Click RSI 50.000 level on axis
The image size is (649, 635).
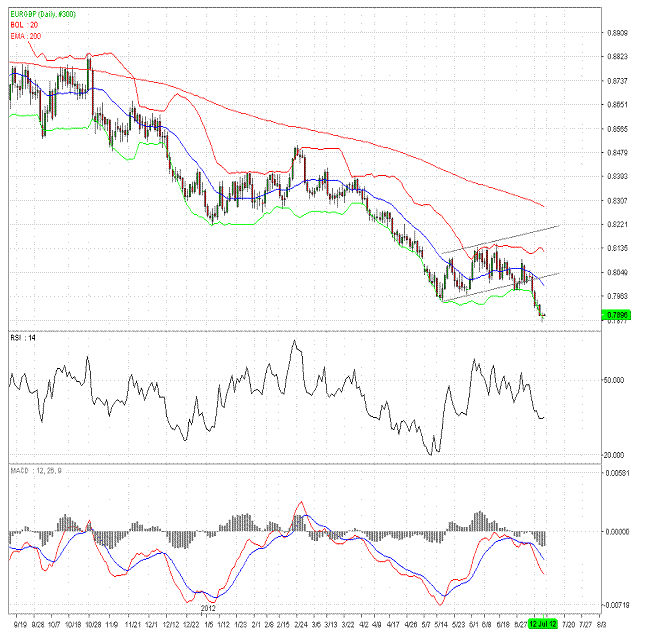(x=617, y=380)
